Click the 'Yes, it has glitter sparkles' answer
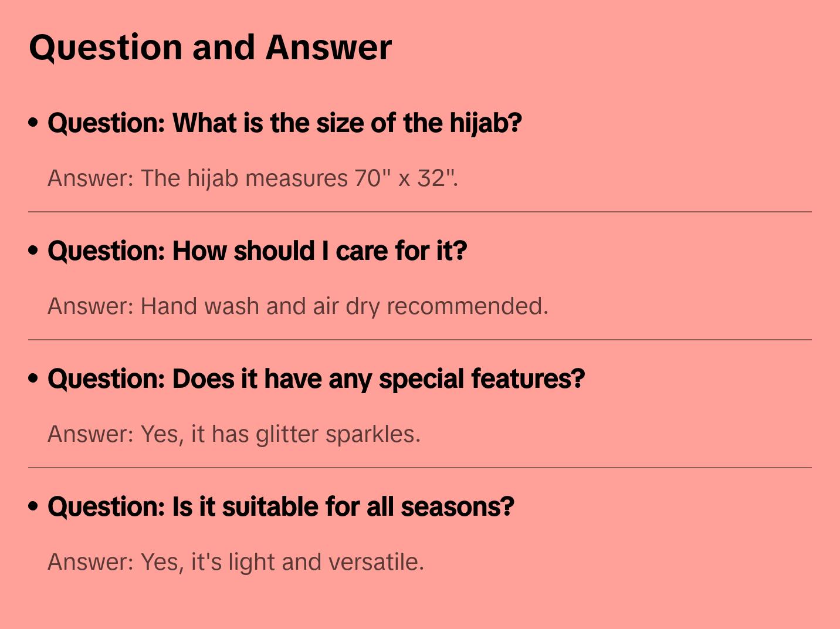Viewport: 840px width, 629px height. 234,434
